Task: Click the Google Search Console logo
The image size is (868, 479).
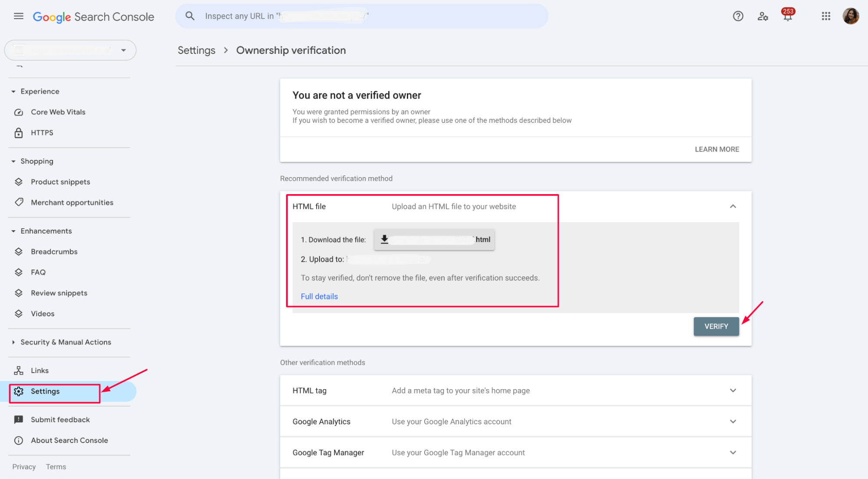Action: click(x=93, y=17)
